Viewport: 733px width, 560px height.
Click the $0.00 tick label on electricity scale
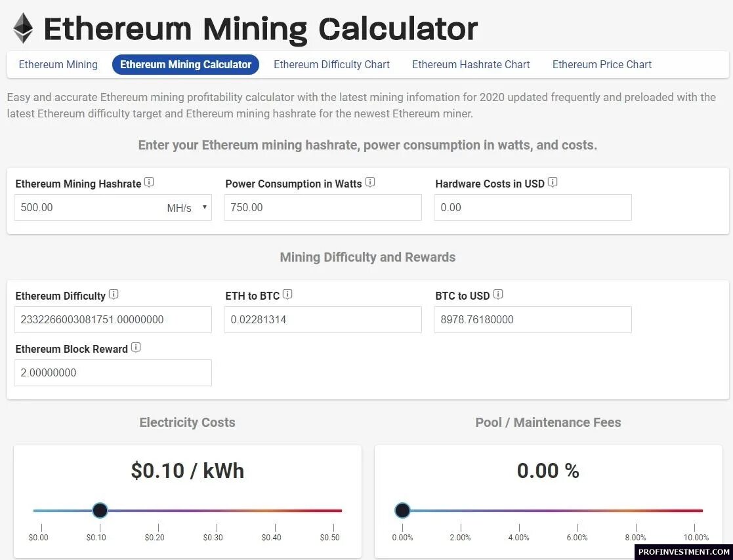(38, 538)
